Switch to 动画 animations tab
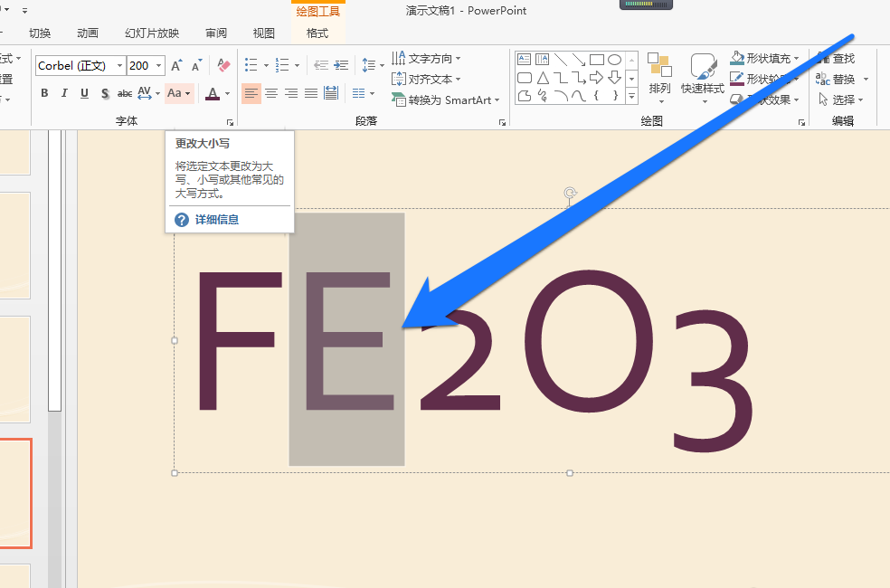This screenshot has height=588, width=890. tap(88, 33)
